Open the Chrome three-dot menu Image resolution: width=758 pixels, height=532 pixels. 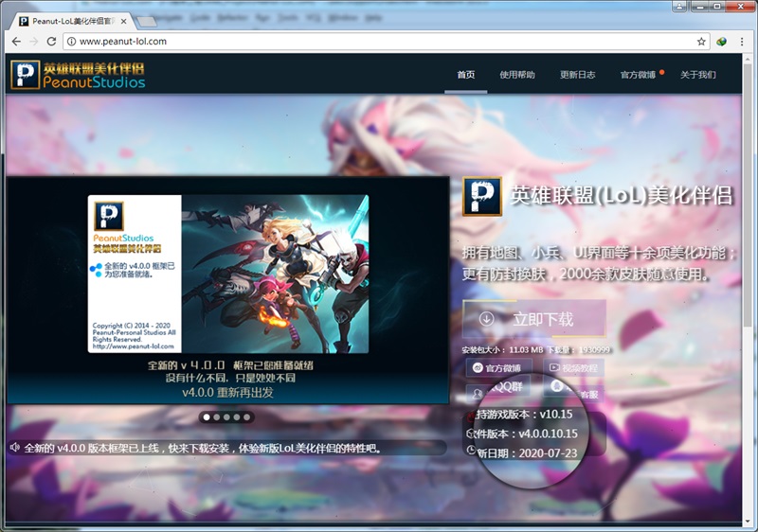point(742,42)
